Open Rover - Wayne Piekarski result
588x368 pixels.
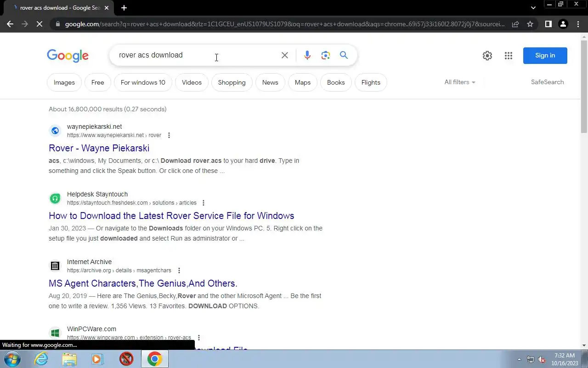[x=99, y=148]
